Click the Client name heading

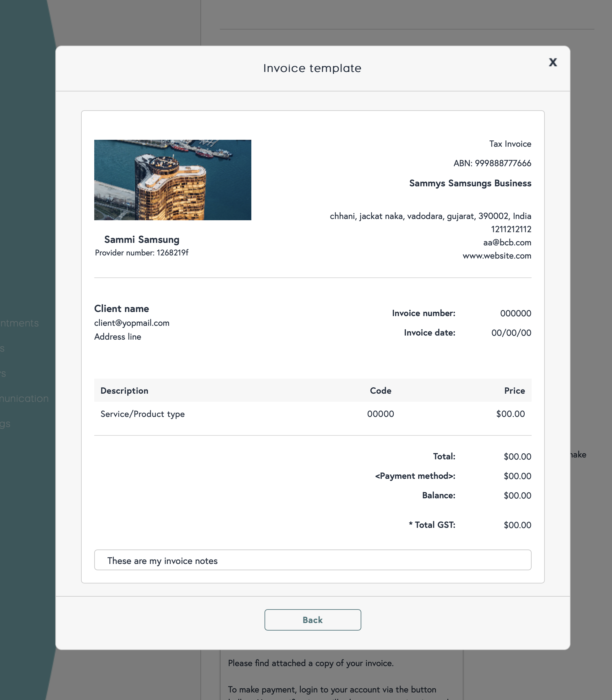122,309
